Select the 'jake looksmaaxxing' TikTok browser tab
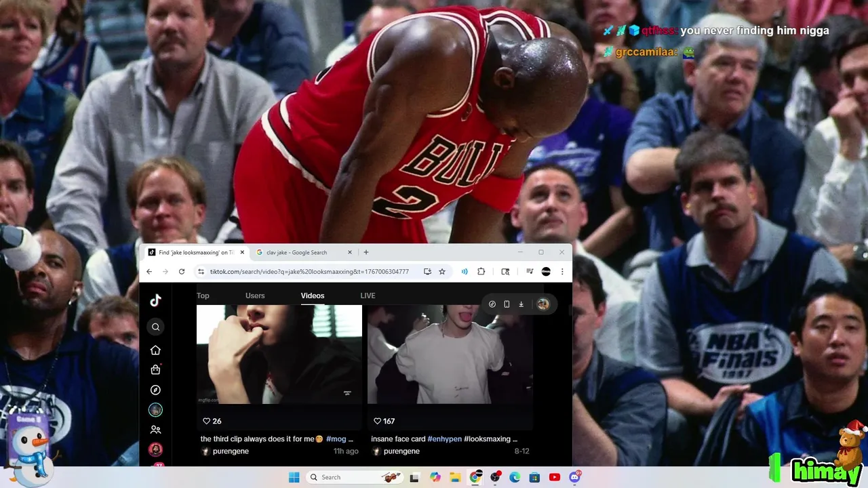 pos(196,252)
